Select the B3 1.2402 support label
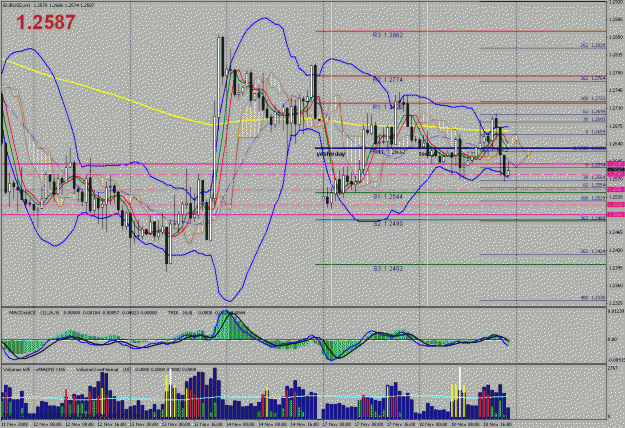 (x=388, y=269)
